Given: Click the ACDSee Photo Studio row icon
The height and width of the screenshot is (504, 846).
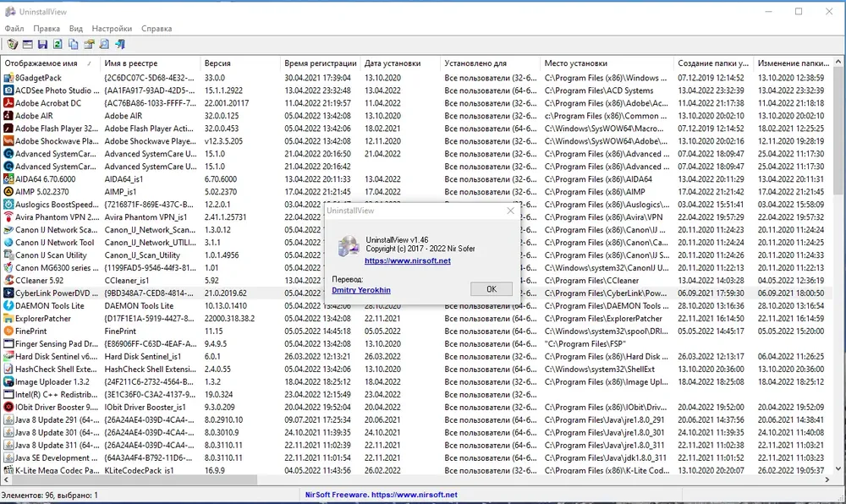Looking at the screenshot, I should pos(8,90).
